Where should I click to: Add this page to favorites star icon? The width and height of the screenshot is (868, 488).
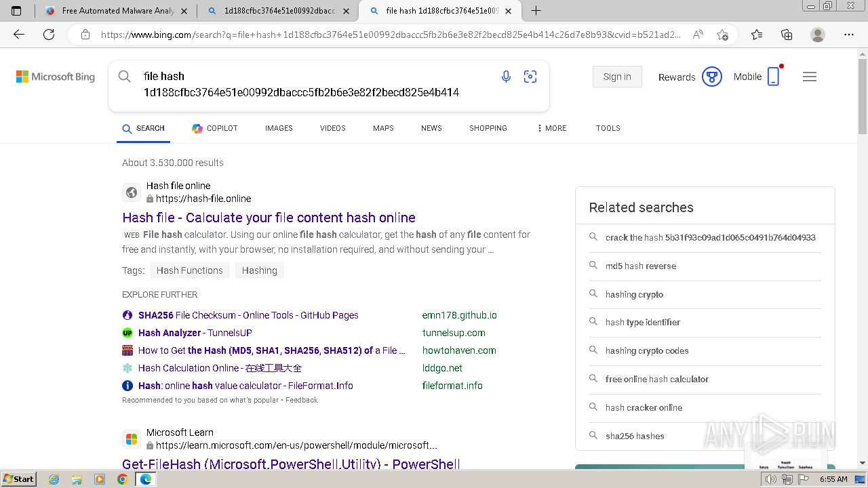pos(722,35)
